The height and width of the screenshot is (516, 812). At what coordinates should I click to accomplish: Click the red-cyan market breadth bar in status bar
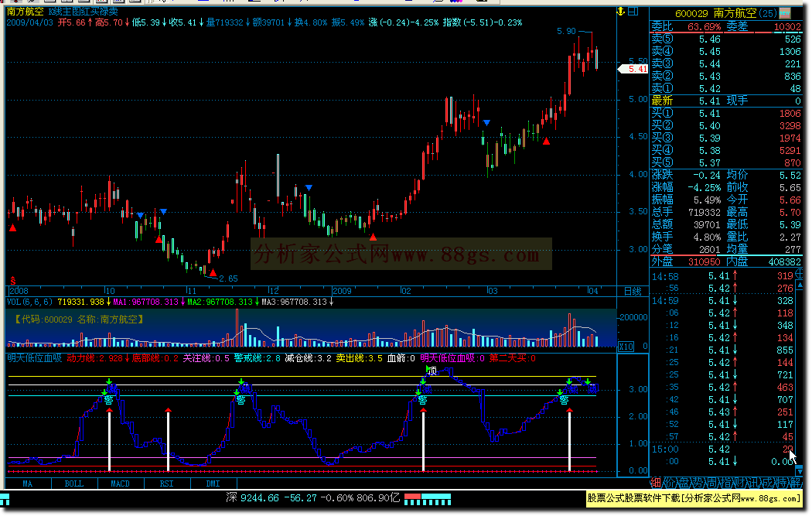pos(427,499)
